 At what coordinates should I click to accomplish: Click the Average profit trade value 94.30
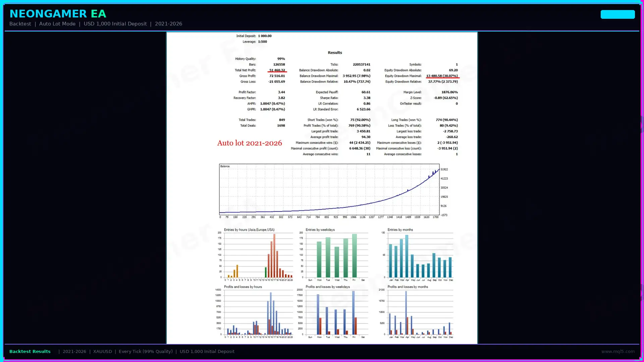[366, 137]
